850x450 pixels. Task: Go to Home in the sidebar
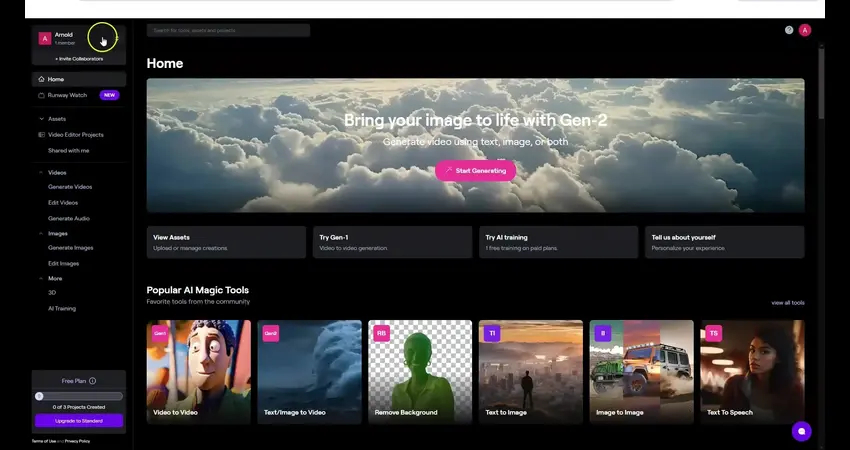tap(79, 79)
